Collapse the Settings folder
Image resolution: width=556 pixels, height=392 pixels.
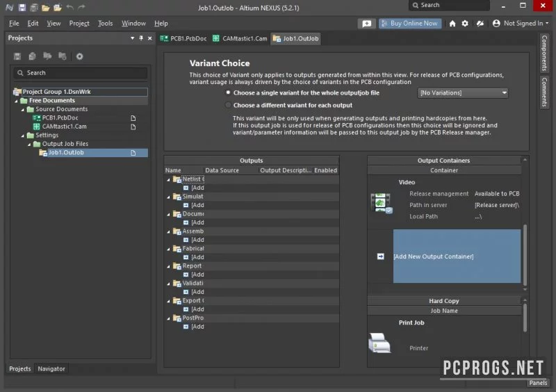[23, 136]
